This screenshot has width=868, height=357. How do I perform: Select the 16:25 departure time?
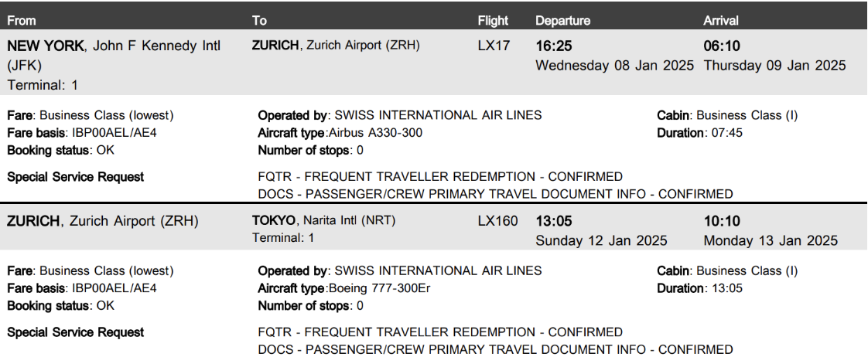[554, 46]
